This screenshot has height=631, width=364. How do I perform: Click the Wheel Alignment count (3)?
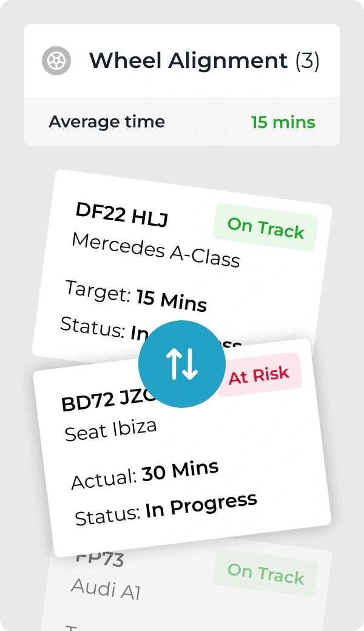pos(307,61)
